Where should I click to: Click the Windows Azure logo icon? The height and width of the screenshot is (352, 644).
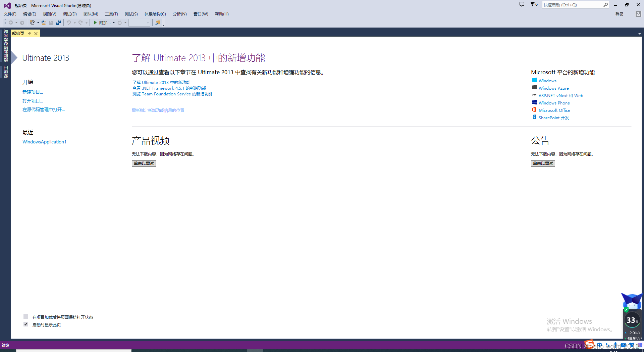534,87
